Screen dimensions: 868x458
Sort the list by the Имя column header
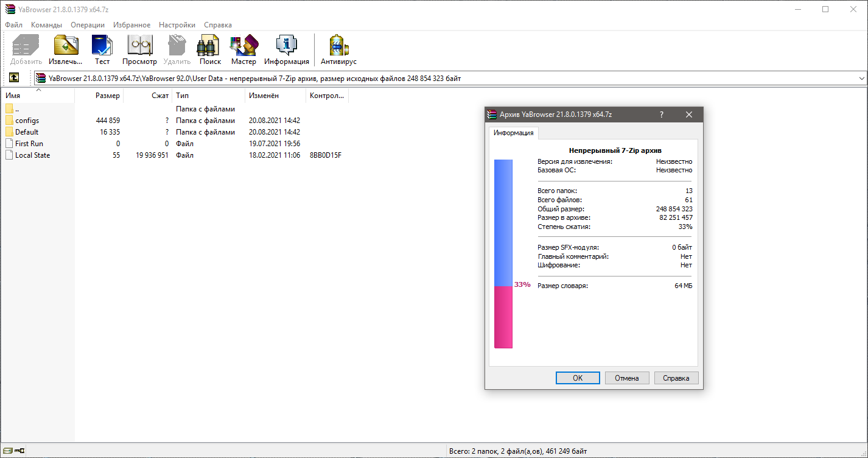pyautogui.click(x=38, y=96)
